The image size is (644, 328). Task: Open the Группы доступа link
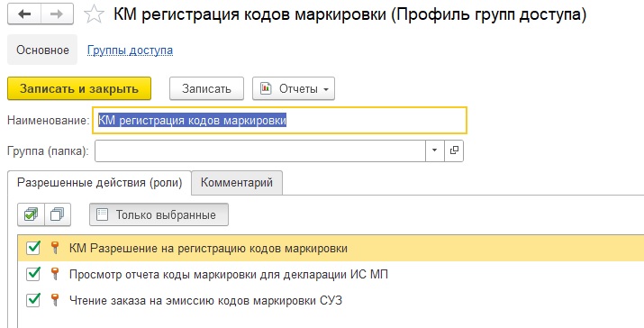(130, 50)
